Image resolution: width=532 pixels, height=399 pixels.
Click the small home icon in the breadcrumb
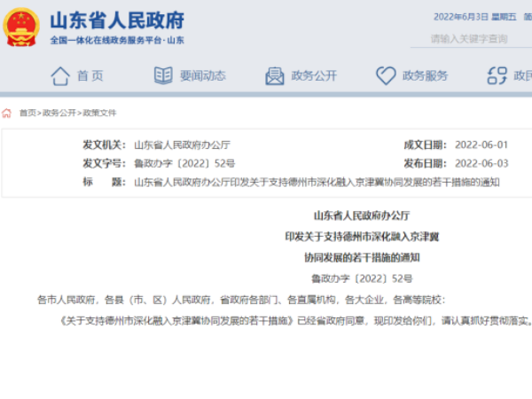coord(7,113)
